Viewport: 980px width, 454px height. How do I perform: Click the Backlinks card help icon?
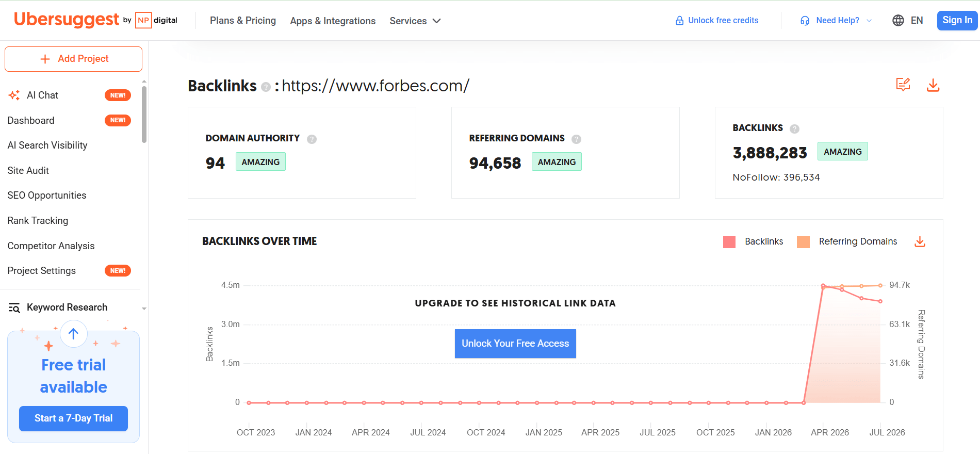coord(795,128)
